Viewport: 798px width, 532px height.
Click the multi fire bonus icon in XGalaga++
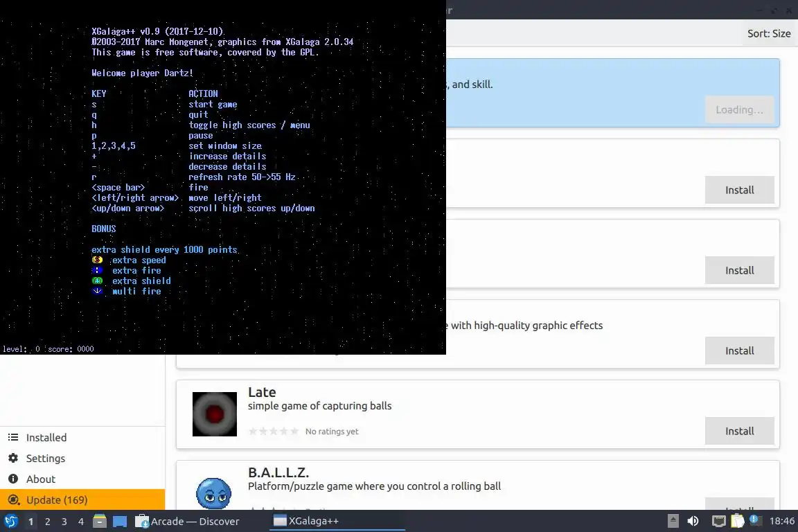click(97, 291)
